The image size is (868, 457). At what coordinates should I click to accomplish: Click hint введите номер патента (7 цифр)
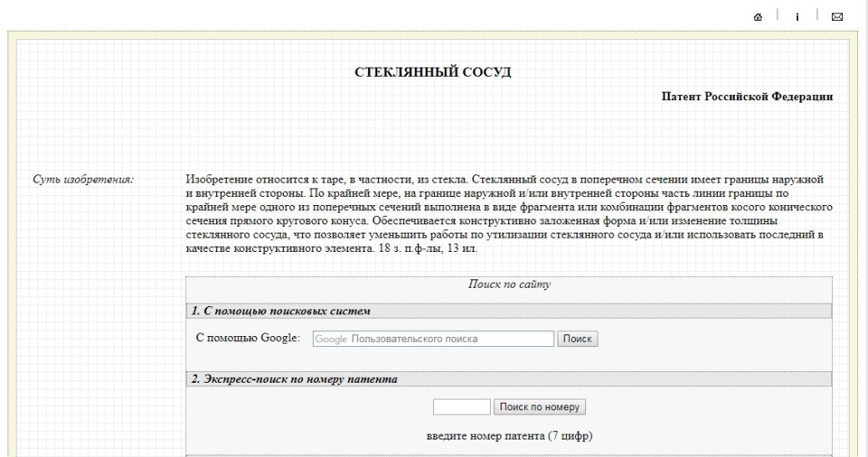point(509,435)
